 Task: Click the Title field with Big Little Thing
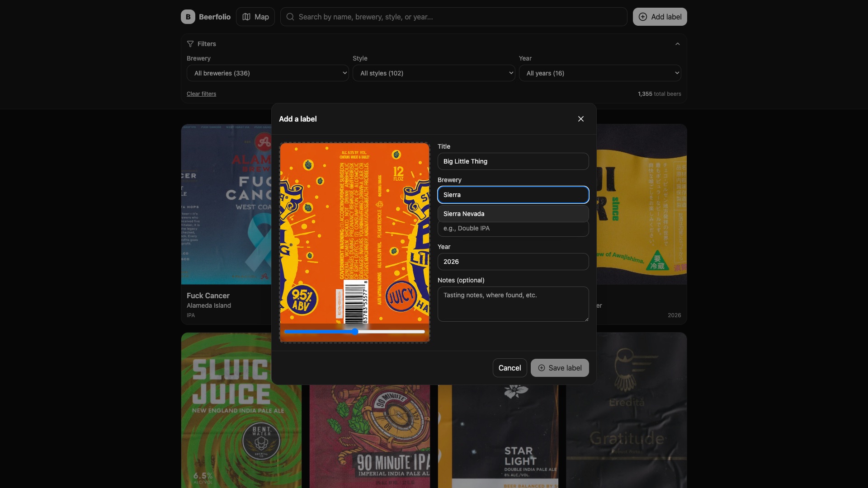513,161
